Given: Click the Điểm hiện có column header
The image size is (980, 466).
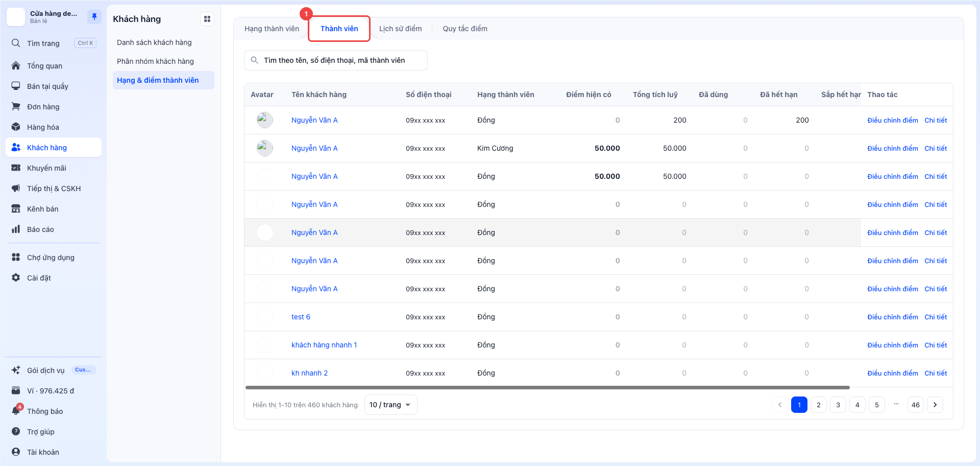Looking at the screenshot, I should point(589,95).
